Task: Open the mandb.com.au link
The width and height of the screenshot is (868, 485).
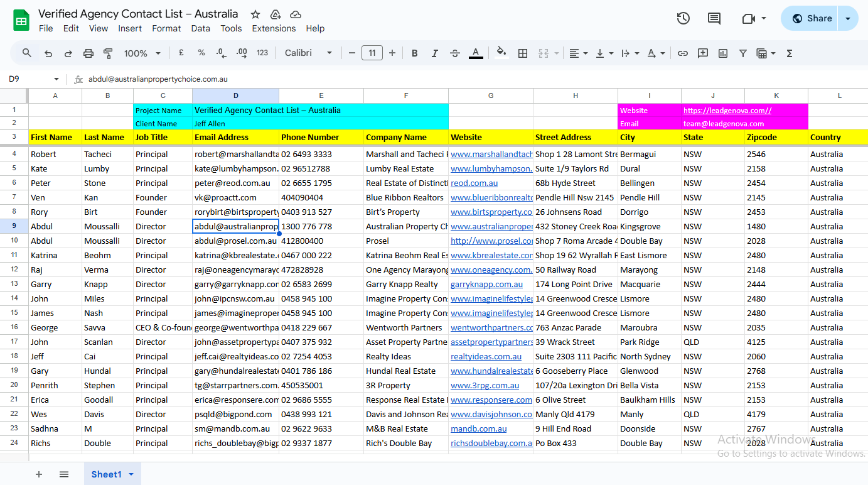Action: pyautogui.click(x=478, y=428)
